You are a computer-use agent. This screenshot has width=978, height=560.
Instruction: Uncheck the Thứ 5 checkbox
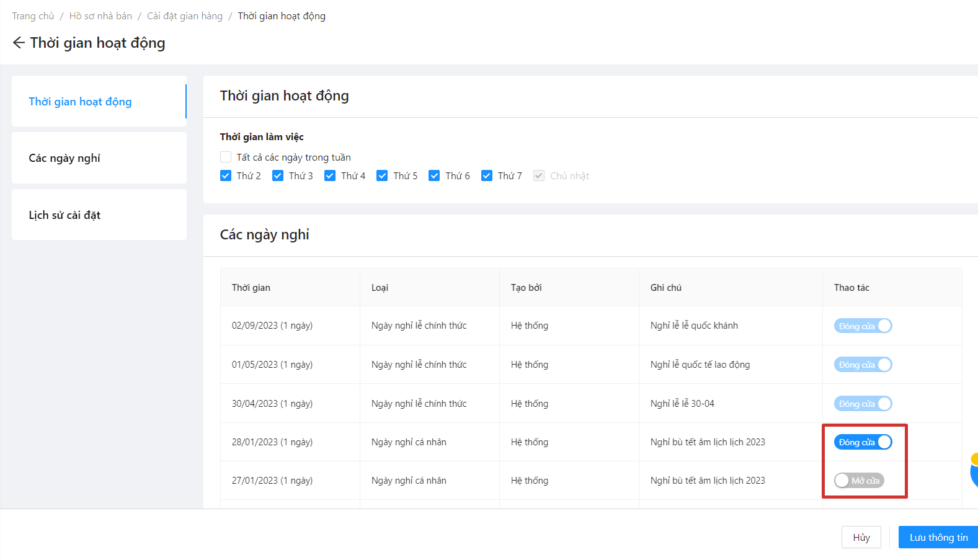click(382, 176)
